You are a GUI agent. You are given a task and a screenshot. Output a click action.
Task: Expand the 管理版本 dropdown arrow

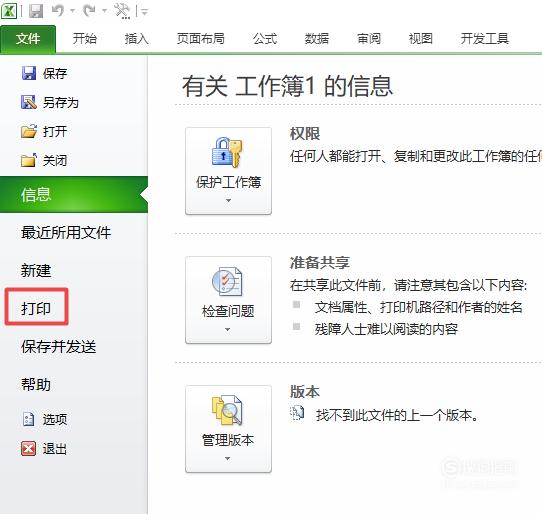click(x=227, y=459)
